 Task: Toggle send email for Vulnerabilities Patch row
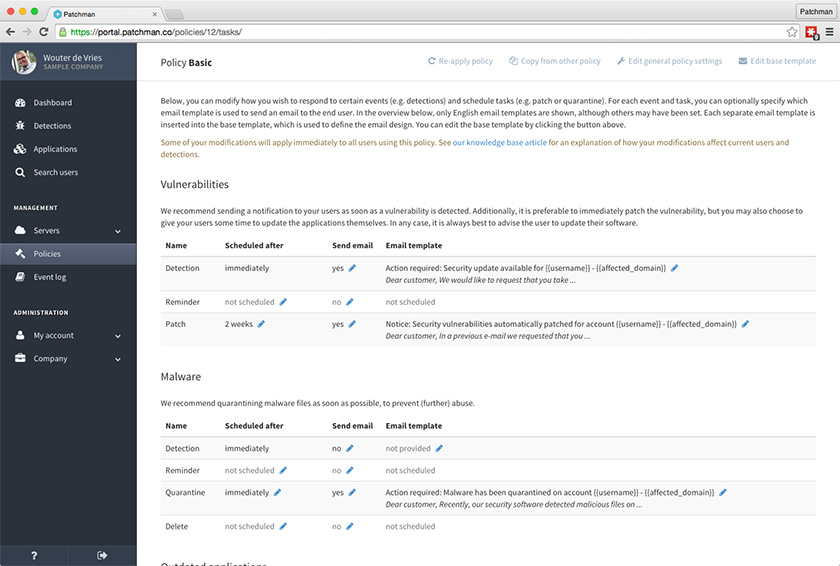(x=352, y=324)
